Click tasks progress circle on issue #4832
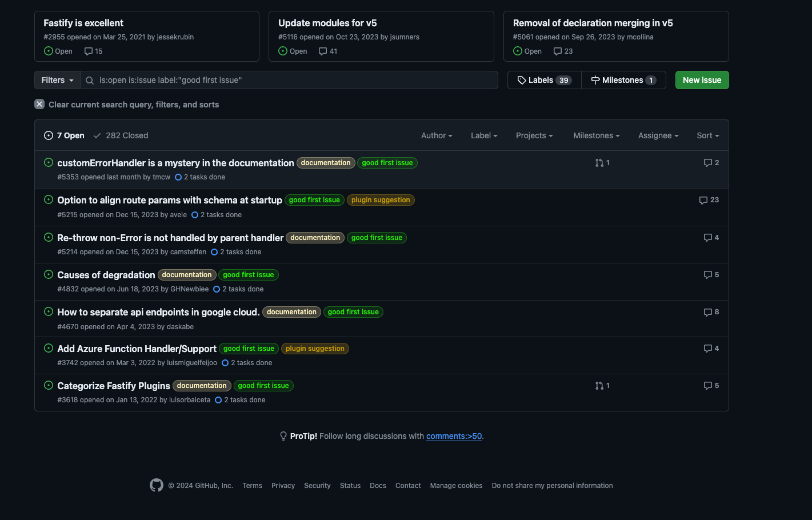 pyautogui.click(x=217, y=289)
